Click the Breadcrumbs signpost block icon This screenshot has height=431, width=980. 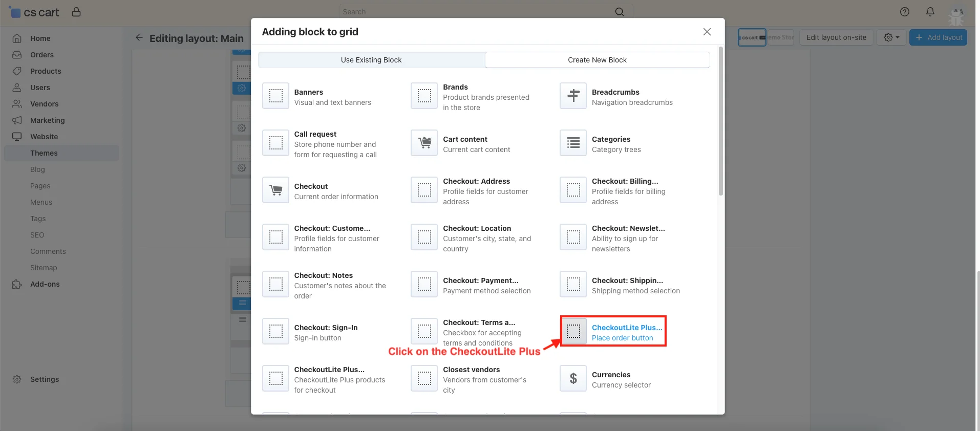point(573,96)
